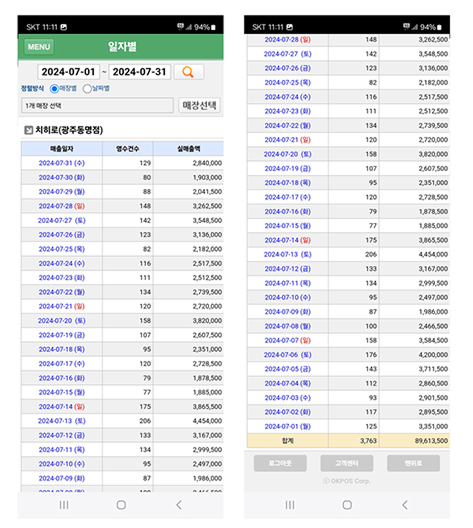Tap image icon next to 11:11, right phone
The width and height of the screenshot is (473, 528).
290,27
